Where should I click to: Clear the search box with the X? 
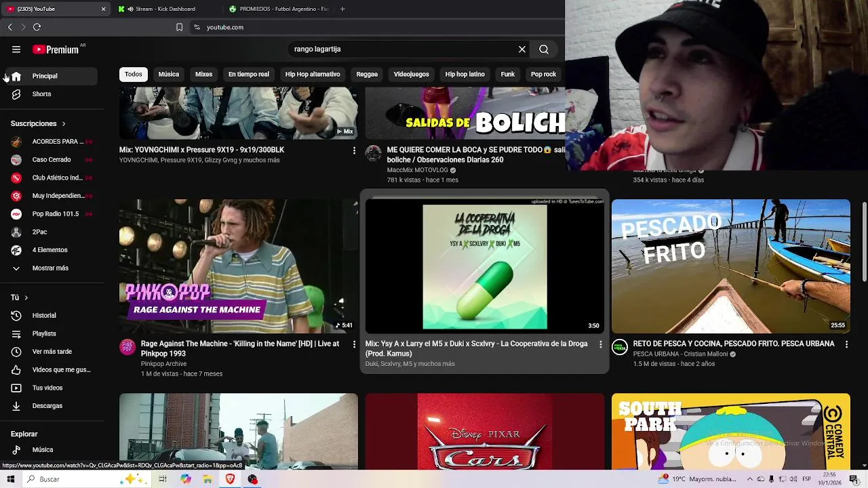tap(522, 49)
